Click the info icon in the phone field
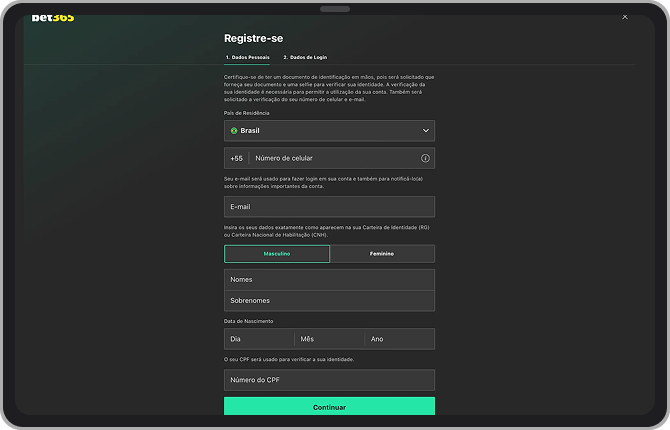This screenshot has width=670, height=430. (x=425, y=158)
